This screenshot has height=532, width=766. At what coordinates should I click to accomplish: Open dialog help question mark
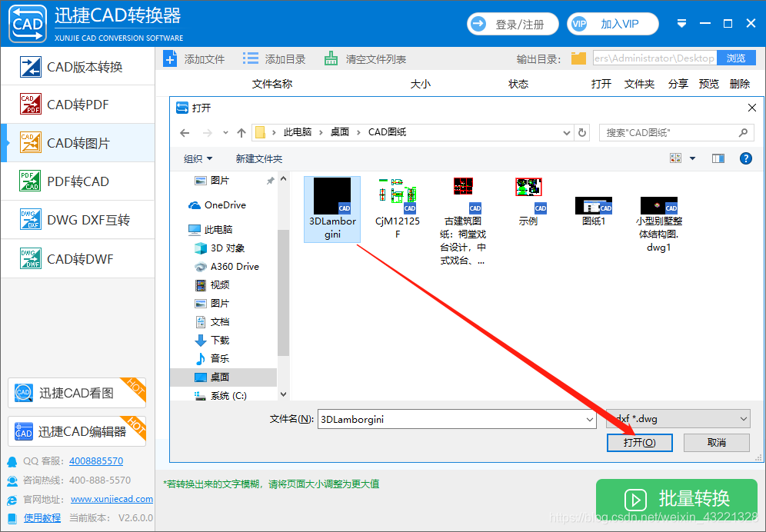(745, 158)
